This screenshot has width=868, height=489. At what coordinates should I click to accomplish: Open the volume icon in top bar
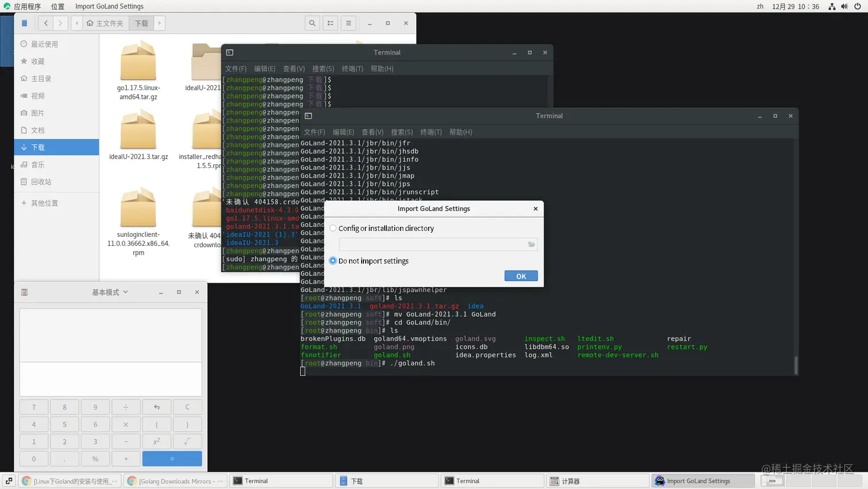coord(844,6)
